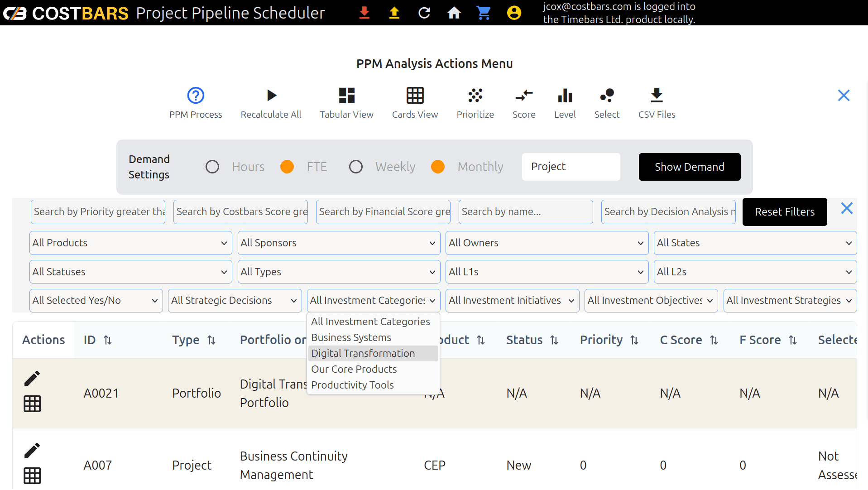Click the Costbars logo icon

(15, 13)
